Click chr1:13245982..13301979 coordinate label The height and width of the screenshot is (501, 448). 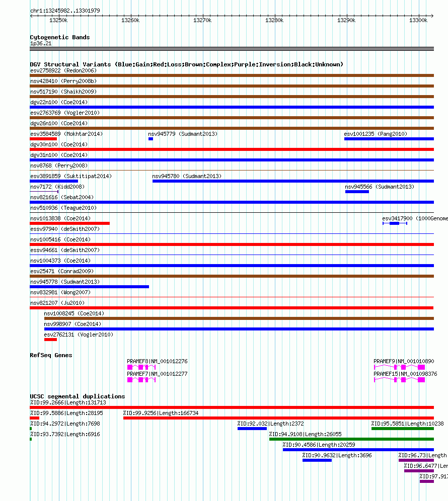click(65, 11)
